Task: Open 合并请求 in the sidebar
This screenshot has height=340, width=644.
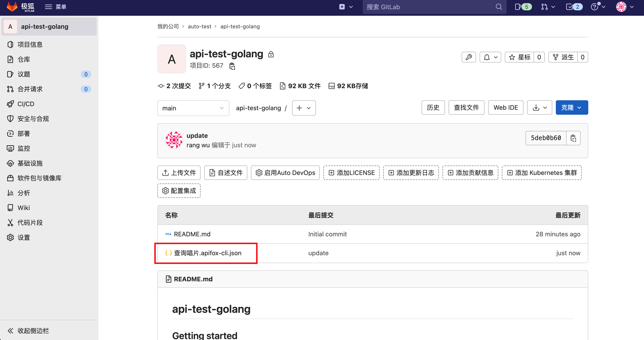Action: 30,89
